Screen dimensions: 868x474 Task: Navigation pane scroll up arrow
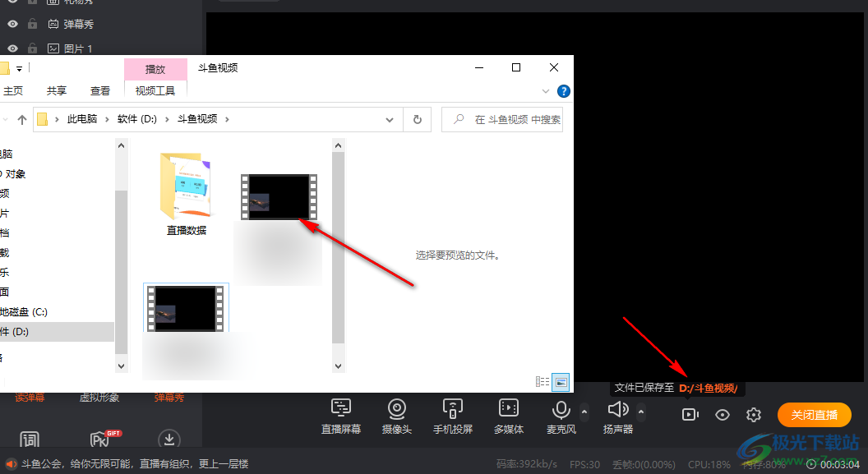[121, 145]
